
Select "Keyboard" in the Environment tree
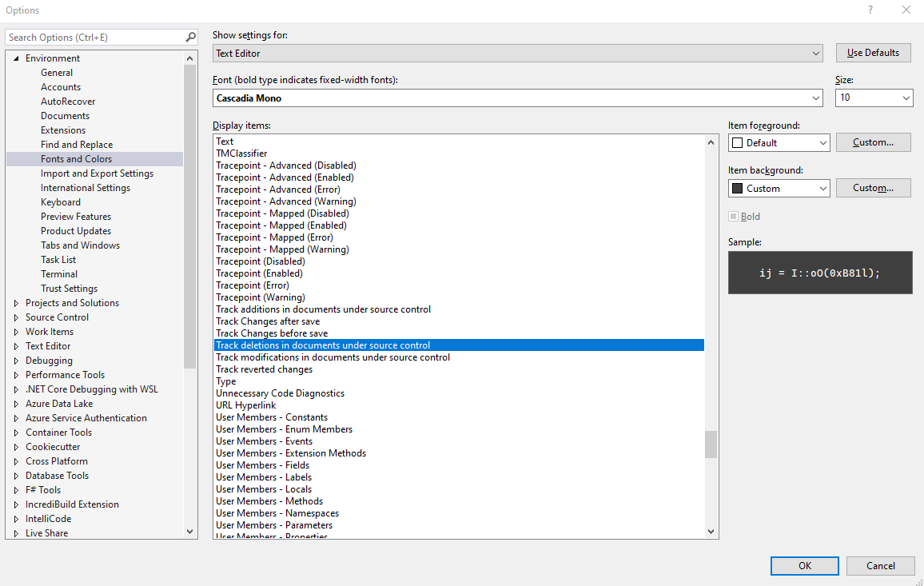(x=61, y=201)
